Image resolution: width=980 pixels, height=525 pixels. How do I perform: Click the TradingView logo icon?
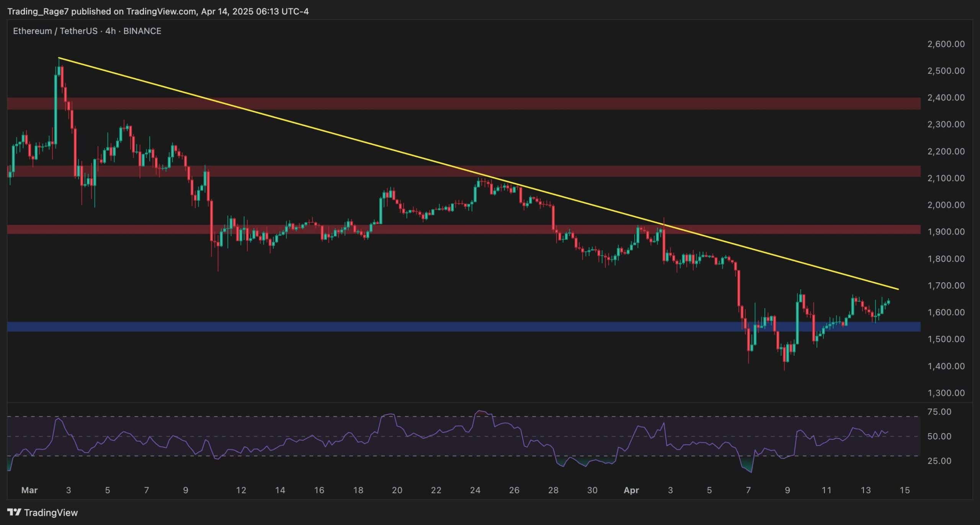click(14, 512)
